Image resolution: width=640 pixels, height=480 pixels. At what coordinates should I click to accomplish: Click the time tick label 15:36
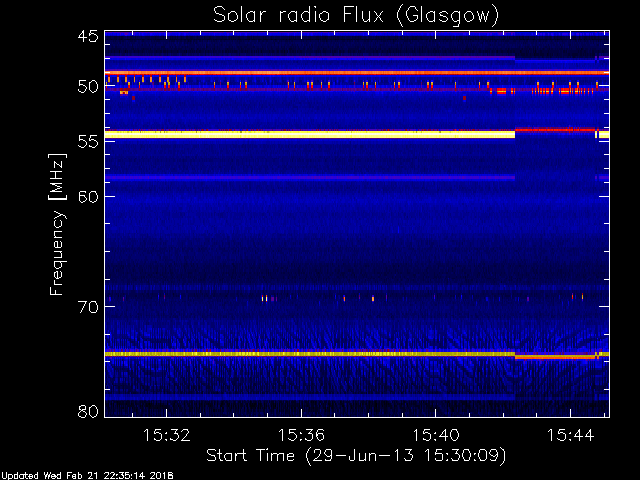click(x=301, y=435)
